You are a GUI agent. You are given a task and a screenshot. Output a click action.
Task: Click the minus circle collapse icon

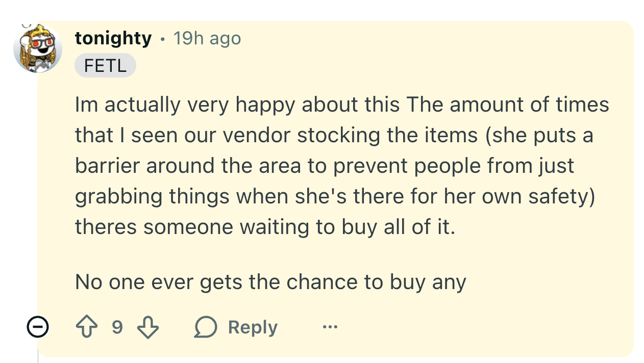click(38, 327)
